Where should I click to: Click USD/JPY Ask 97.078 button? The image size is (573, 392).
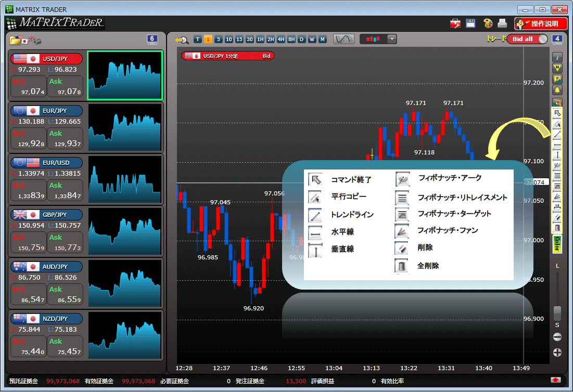point(65,86)
